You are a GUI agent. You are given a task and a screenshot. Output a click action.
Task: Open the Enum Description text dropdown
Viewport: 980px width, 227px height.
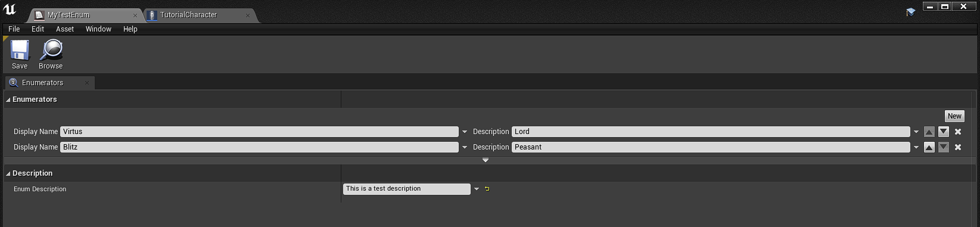[477, 189]
